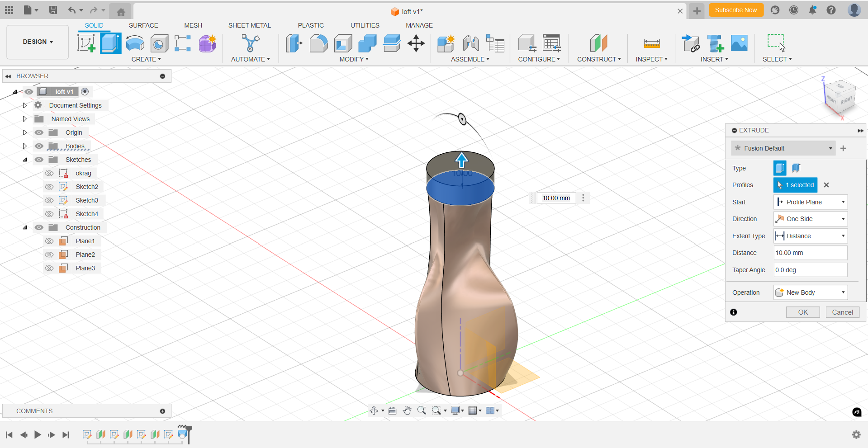This screenshot has width=868, height=448.
Task: Open the Extent Type Distance dropdown
Action: tap(810, 236)
